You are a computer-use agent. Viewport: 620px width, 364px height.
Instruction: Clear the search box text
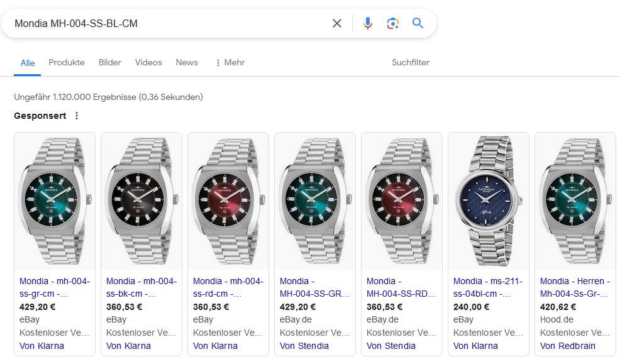pos(337,23)
